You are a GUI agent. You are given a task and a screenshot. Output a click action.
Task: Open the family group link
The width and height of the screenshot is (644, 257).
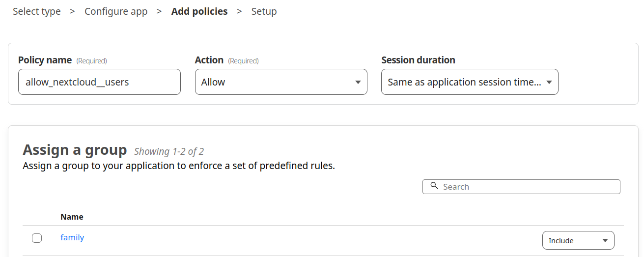coord(72,237)
